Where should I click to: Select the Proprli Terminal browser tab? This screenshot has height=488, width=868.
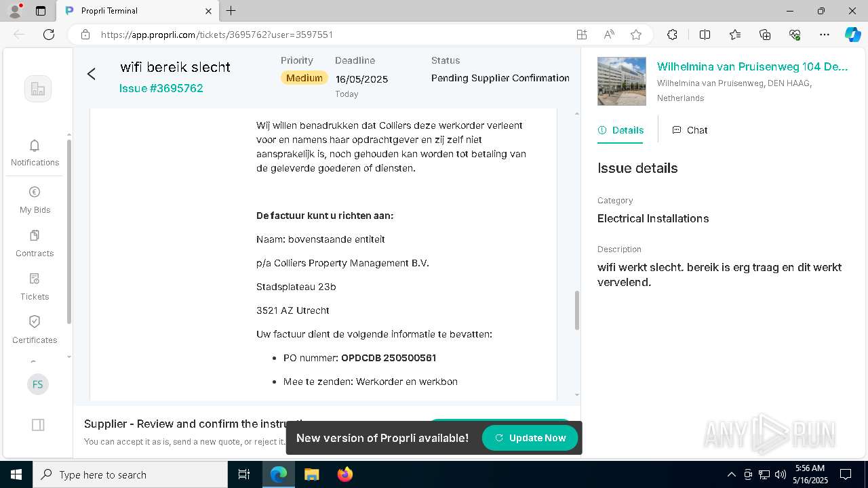click(138, 11)
